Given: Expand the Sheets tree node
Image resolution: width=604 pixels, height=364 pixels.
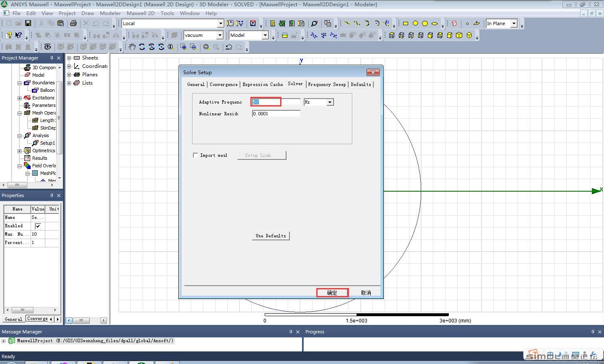Looking at the screenshot, I should click(x=69, y=58).
